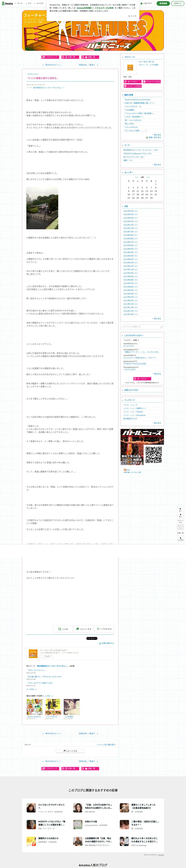Image resolution: width=186 pixels, height=868 pixels.
Task: Open monthly archive 2013年05月
Action: coord(131,290)
